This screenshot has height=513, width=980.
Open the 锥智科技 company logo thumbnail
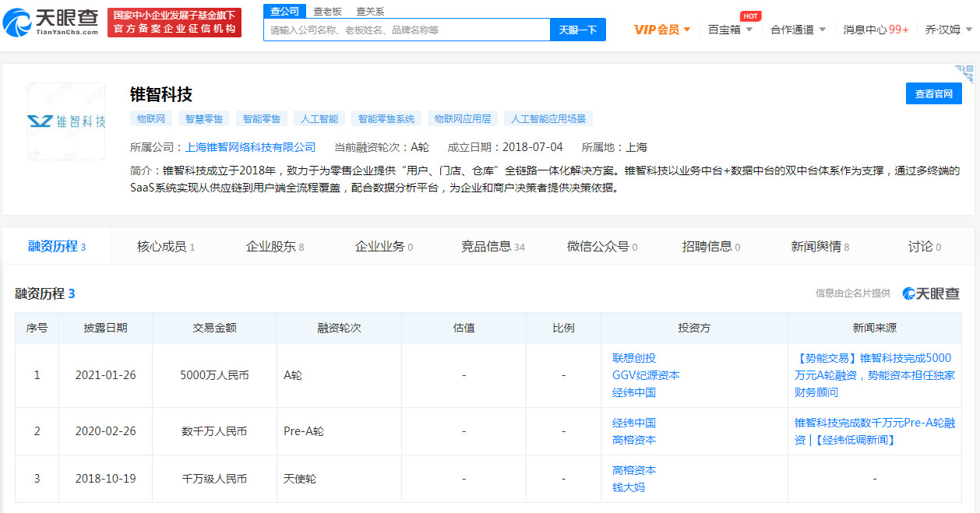tap(66, 121)
